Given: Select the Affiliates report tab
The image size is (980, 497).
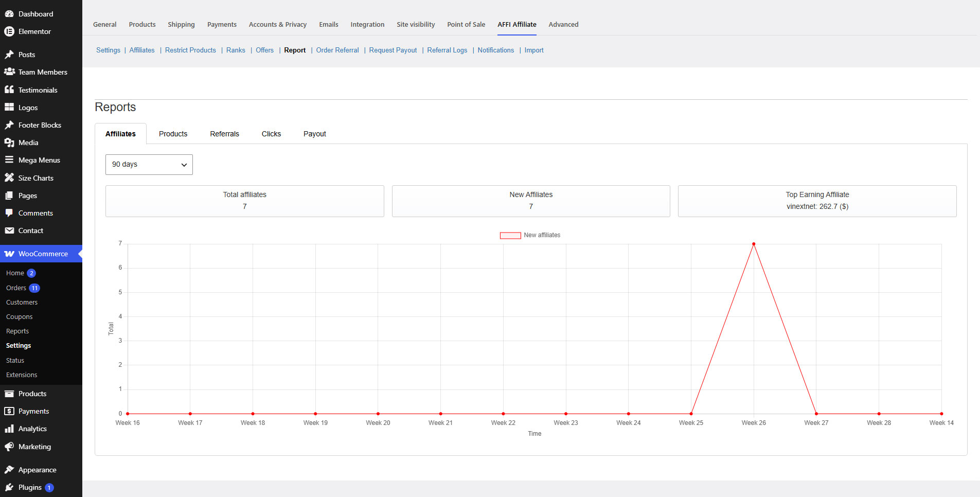Looking at the screenshot, I should click(120, 134).
